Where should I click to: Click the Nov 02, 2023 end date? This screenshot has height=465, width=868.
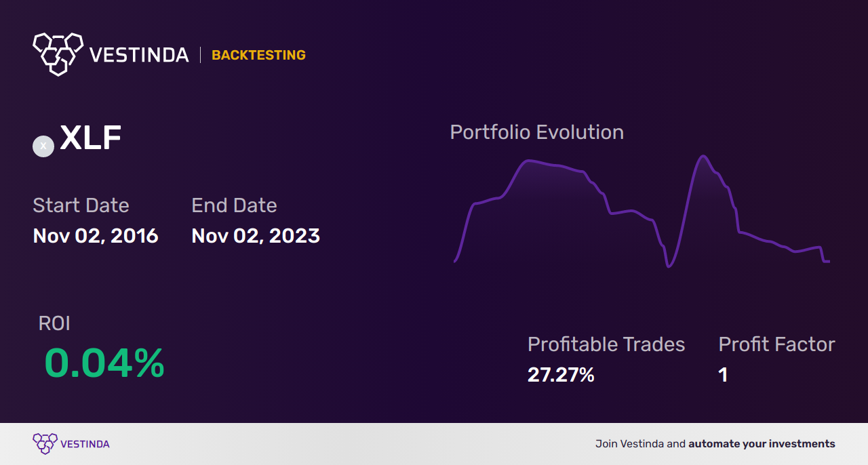pyautogui.click(x=256, y=236)
